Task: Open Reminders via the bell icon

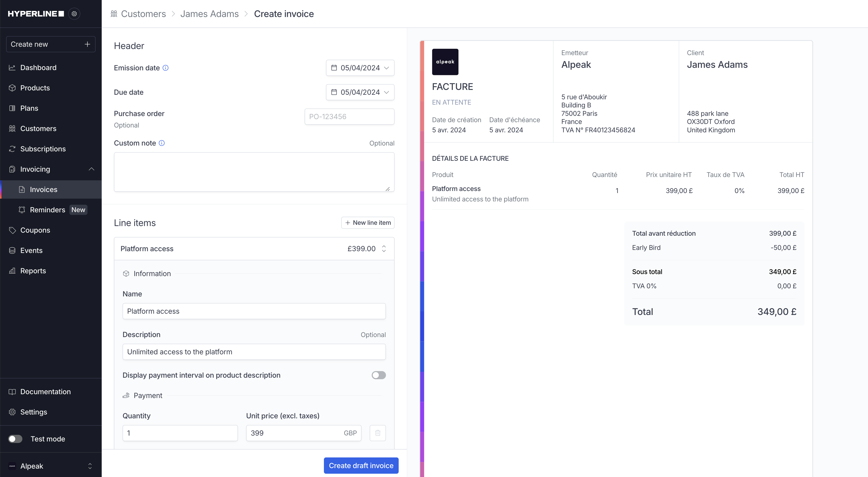Action: point(22,210)
